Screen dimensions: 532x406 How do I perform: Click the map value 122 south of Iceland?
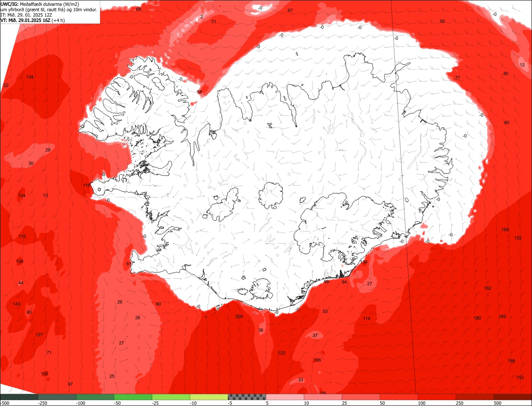(x=281, y=353)
